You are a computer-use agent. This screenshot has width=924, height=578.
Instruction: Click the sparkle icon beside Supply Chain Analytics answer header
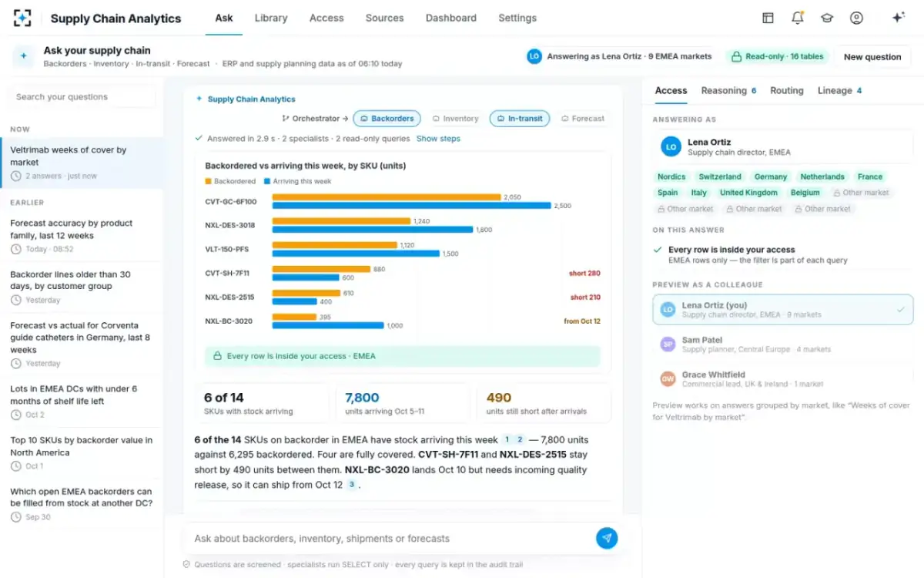coord(199,99)
